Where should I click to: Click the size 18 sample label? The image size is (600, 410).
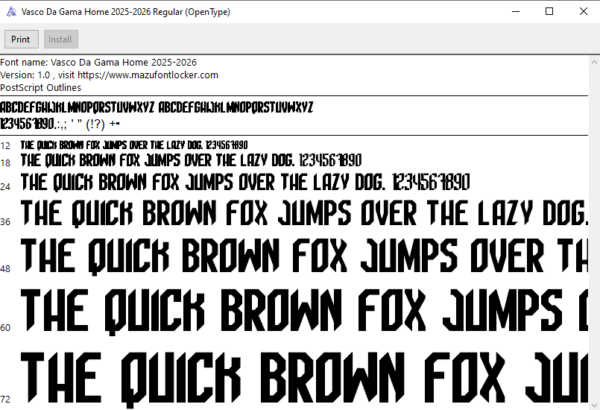point(5,163)
